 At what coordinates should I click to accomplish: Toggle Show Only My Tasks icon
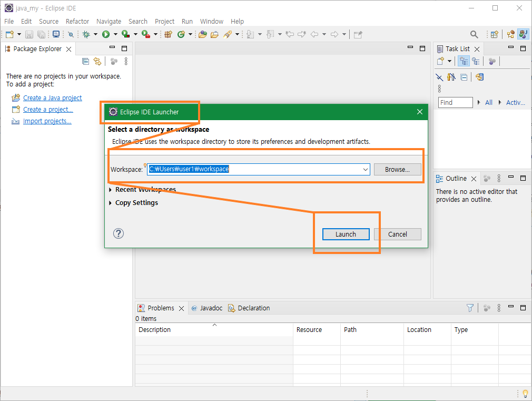tap(451, 77)
